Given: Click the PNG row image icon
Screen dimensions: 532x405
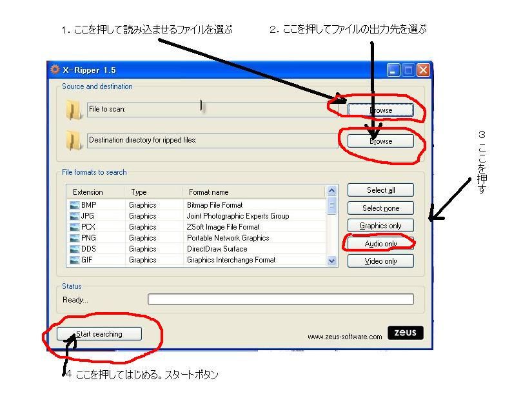Looking at the screenshot, I should [x=74, y=238].
